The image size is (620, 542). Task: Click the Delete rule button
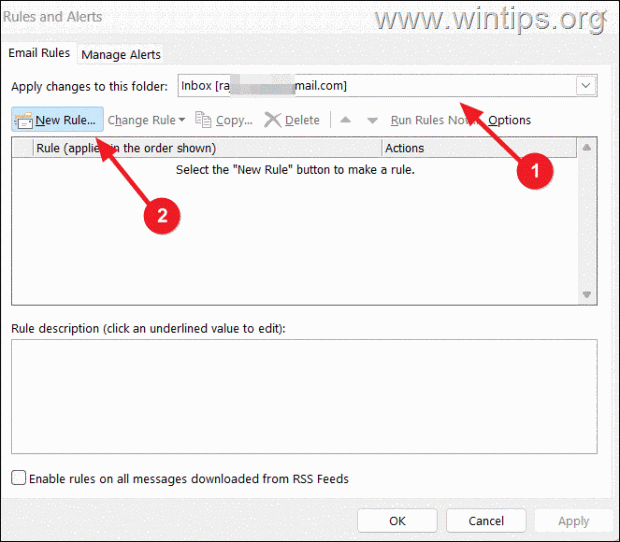292,120
